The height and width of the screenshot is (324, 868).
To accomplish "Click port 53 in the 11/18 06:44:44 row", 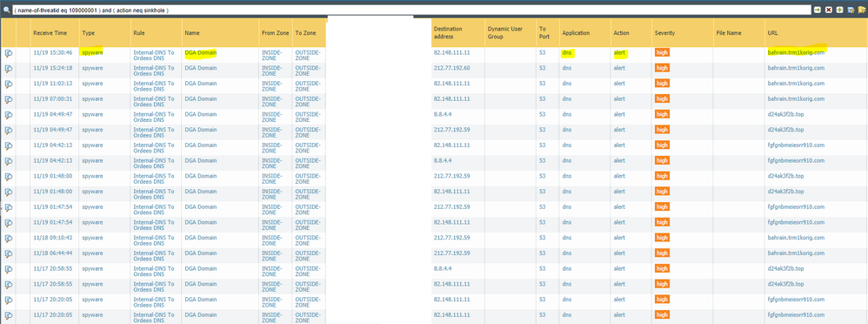I will coord(543,253).
